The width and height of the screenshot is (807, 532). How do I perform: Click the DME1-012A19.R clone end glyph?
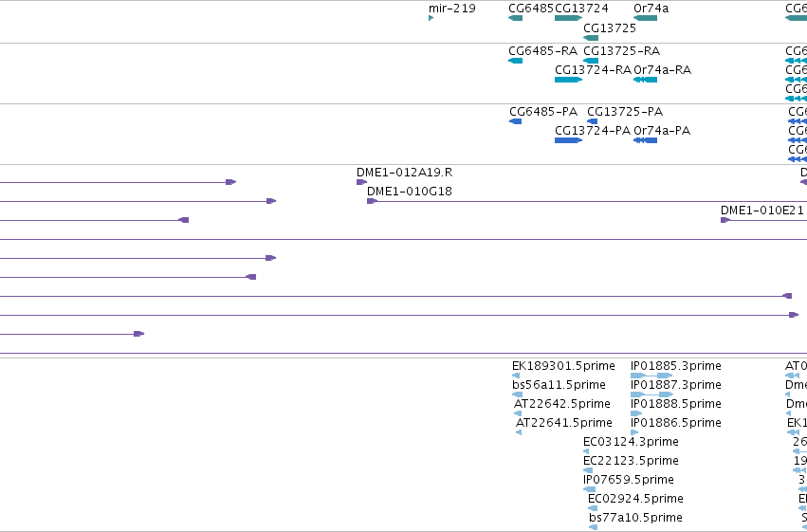(362, 182)
